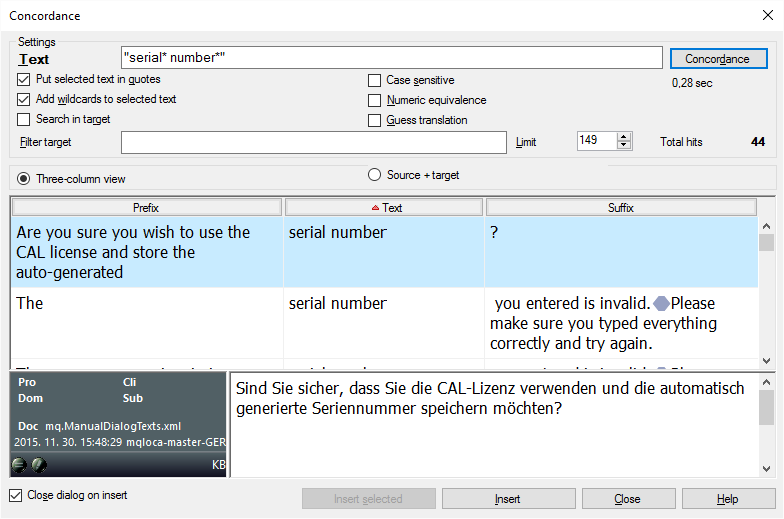Viewport: 784px width, 519px height.
Task: Decrease Limit value with down spinner arrow
Action: tap(624, 145)
